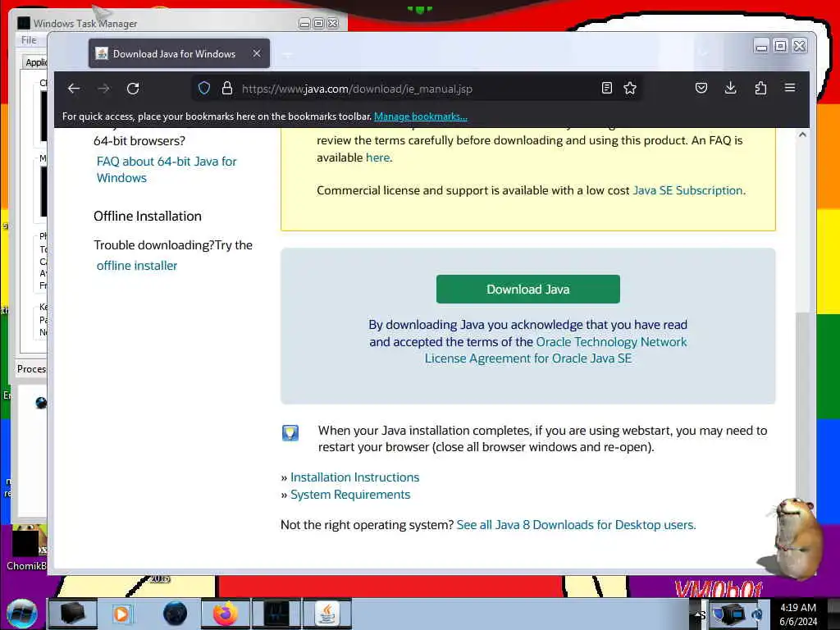Click the forward navigation arrow
Image resolution: width=840 pixels, height=630 pixels.
[x=103, y=89]
